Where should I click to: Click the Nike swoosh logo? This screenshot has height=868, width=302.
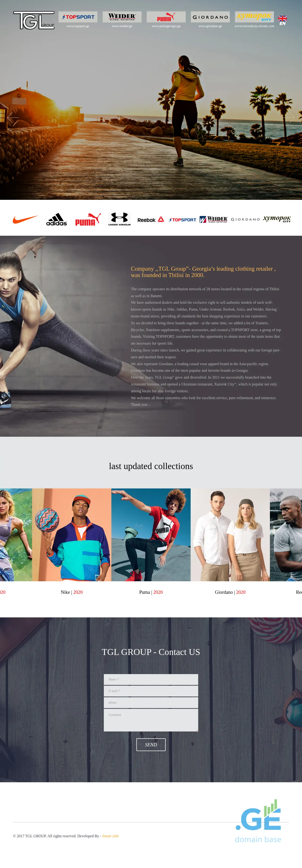25,219
